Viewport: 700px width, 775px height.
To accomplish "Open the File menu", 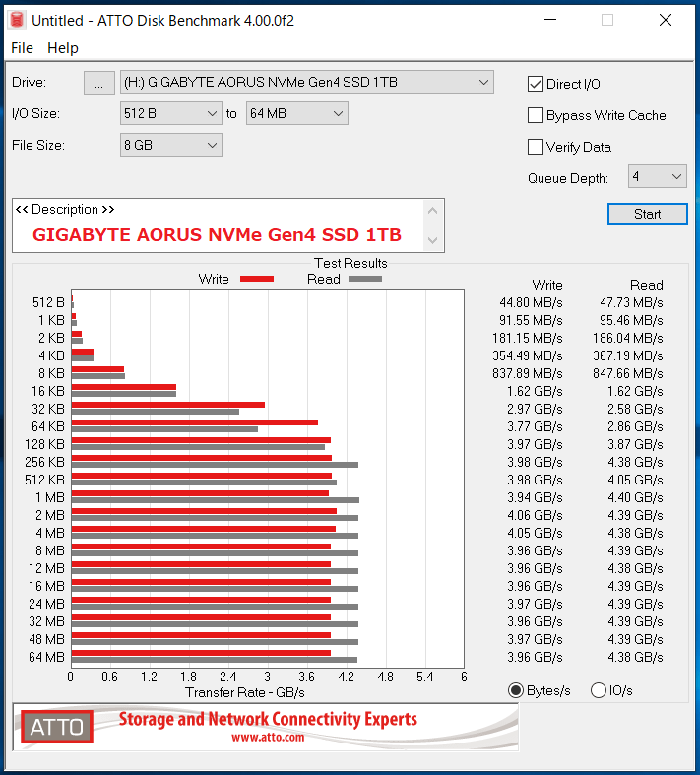I will [22, 48].
